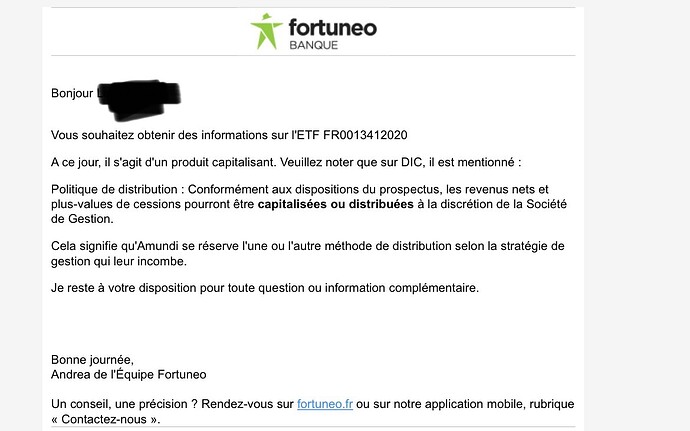Screen dimensions: 690x431
Task: Click the BANQUE text under the logo
Action: (x=314, y=46)
